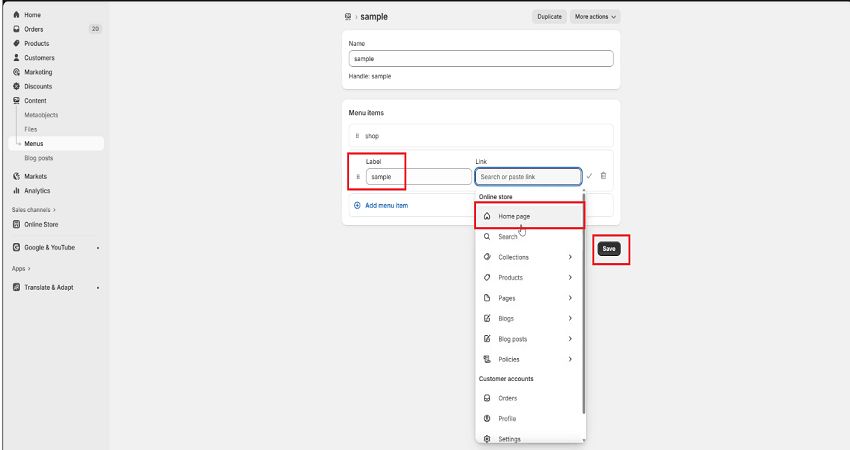Expand Collections submenu chevron
850x450 pixels.
click(570, 257)
